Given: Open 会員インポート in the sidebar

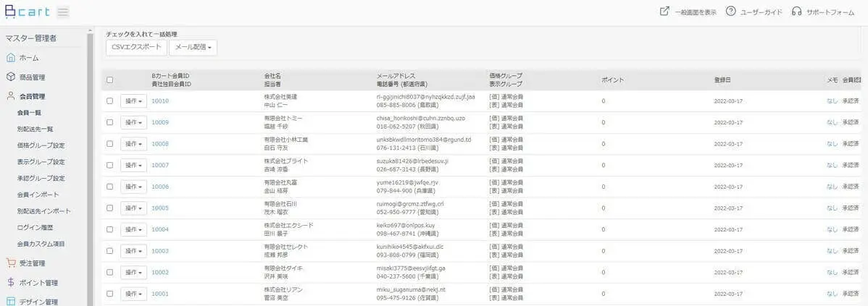Looking at the screenshot, I should [38, 195].
